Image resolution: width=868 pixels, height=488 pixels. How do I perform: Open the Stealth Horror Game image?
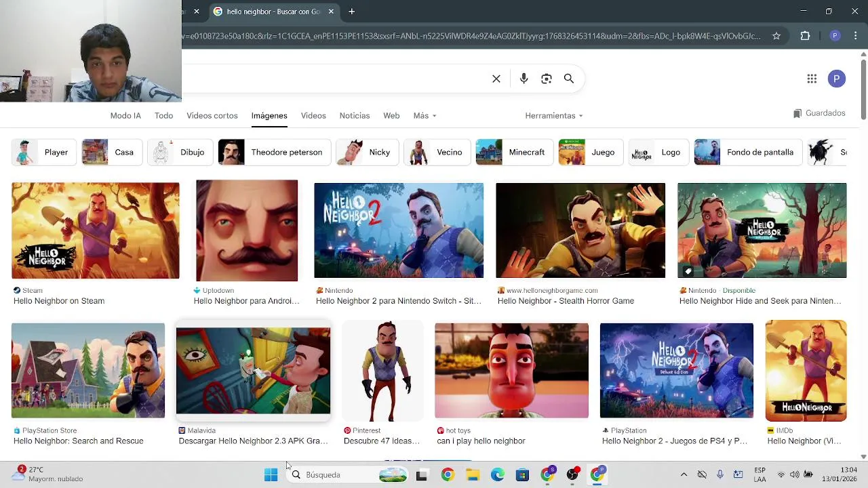[x=580, y=230]
